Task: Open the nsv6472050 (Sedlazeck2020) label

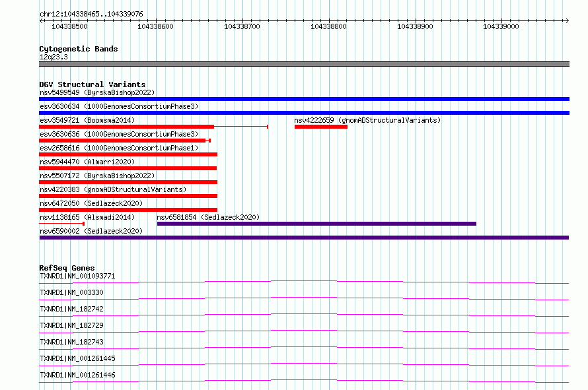Action: [91, 203]
